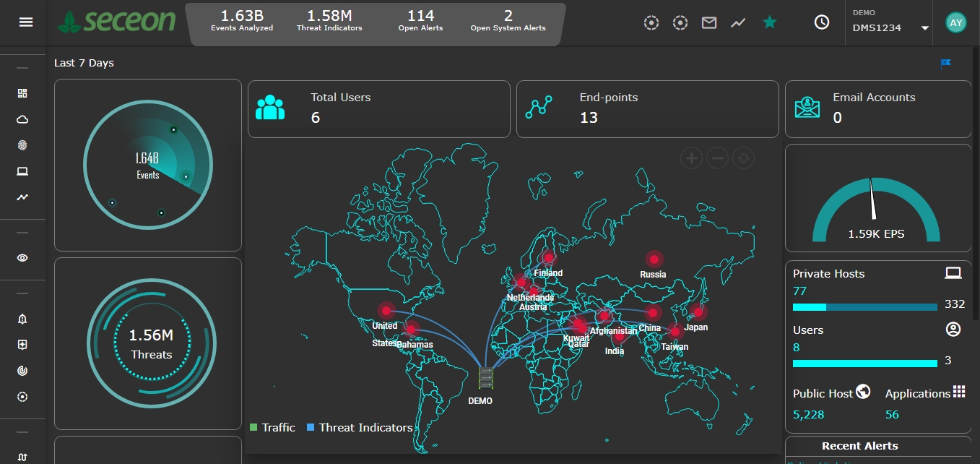
Task: Open the 56 Applications value
Action: pyautogui.click(x=893, y=415)
